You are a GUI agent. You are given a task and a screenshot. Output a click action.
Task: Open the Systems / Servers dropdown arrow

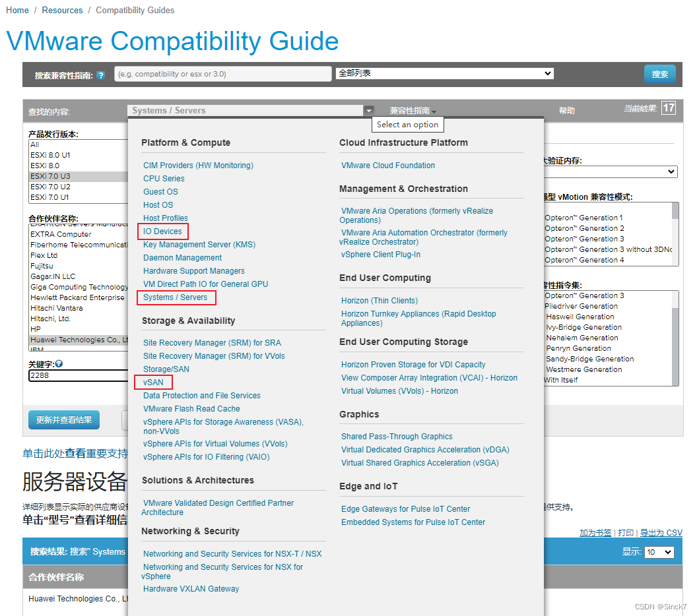(x=369, y=111)
